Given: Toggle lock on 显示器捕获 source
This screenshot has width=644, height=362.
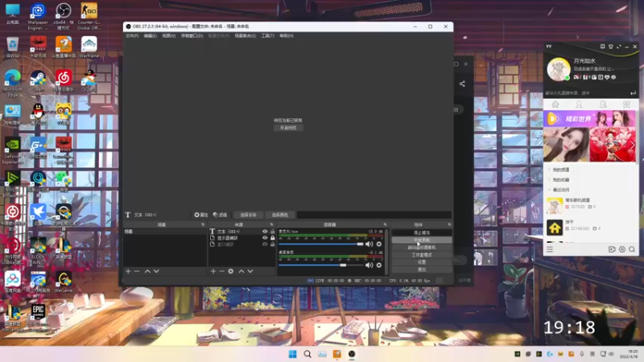Looking at the screenshot, I should [273, 237].
